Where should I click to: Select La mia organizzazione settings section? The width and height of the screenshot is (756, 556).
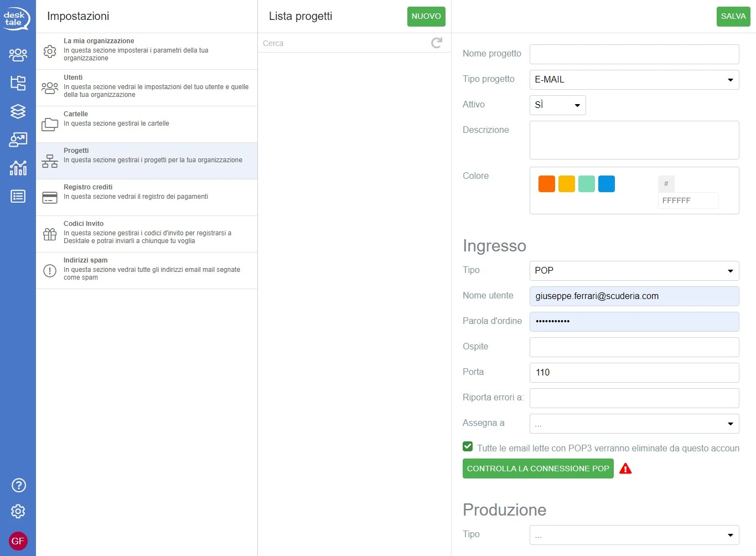coord(147,52)
